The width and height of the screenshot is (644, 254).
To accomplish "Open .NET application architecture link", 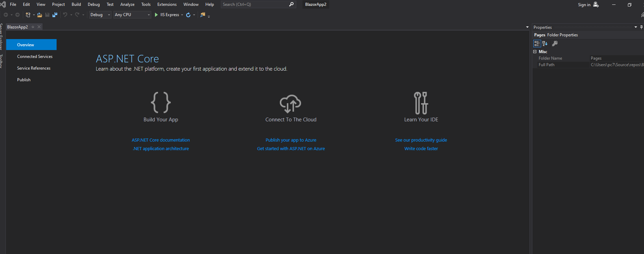I will pyautogui.click(x=161, y=149).
